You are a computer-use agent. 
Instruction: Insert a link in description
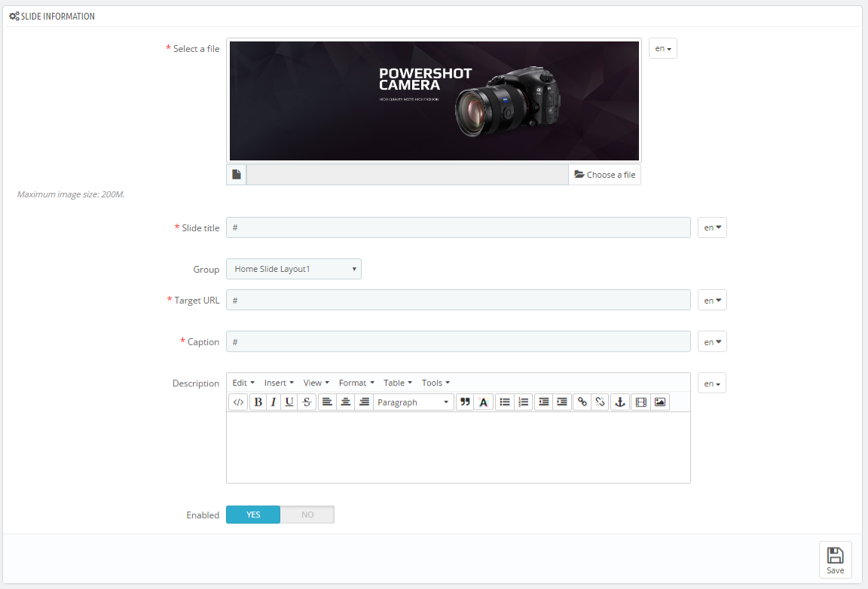click(582, 402)
